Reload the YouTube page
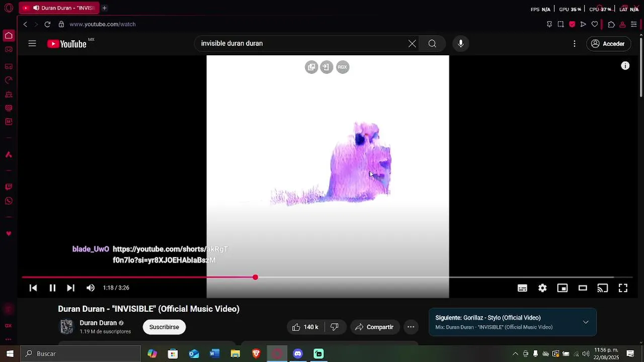 [47, 24]
